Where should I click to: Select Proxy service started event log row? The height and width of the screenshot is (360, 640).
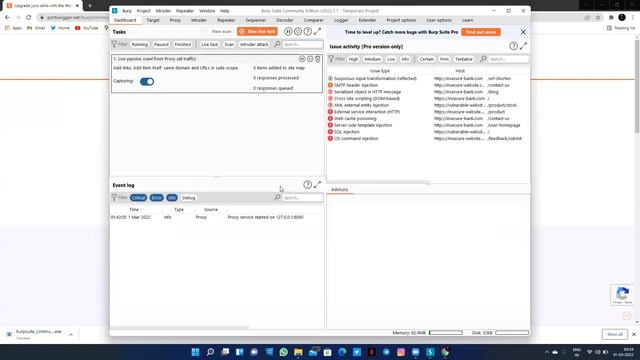tap(217, 217)
